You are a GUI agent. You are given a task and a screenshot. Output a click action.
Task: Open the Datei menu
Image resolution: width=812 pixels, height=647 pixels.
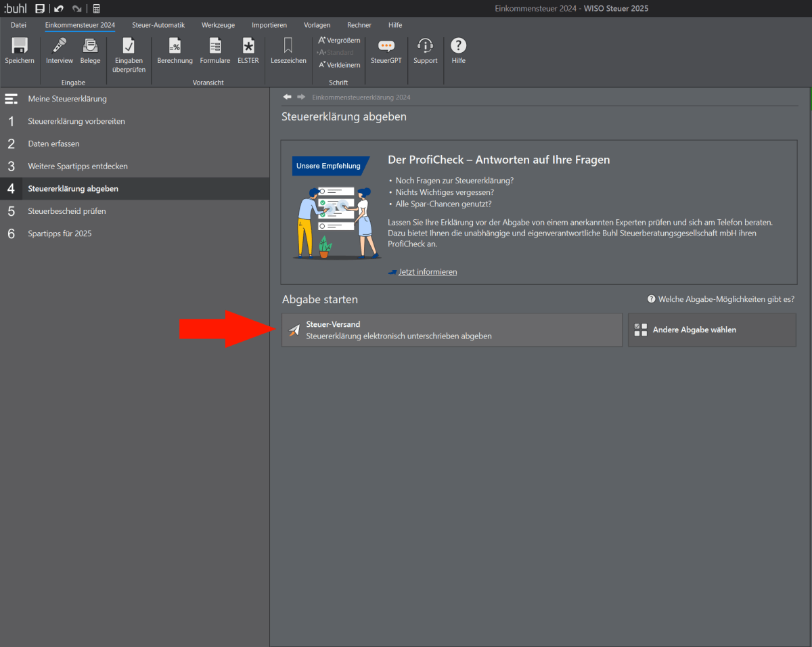tap(18, 25)
